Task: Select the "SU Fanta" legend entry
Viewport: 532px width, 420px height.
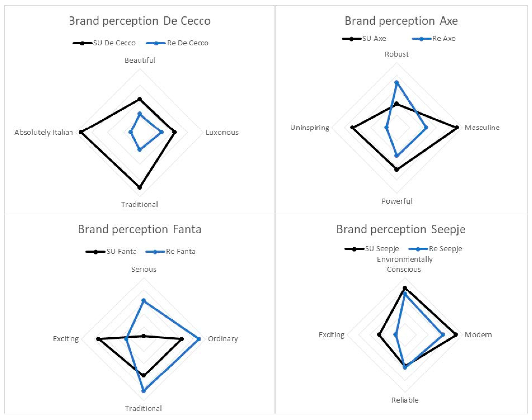Action: click(121, 251)
